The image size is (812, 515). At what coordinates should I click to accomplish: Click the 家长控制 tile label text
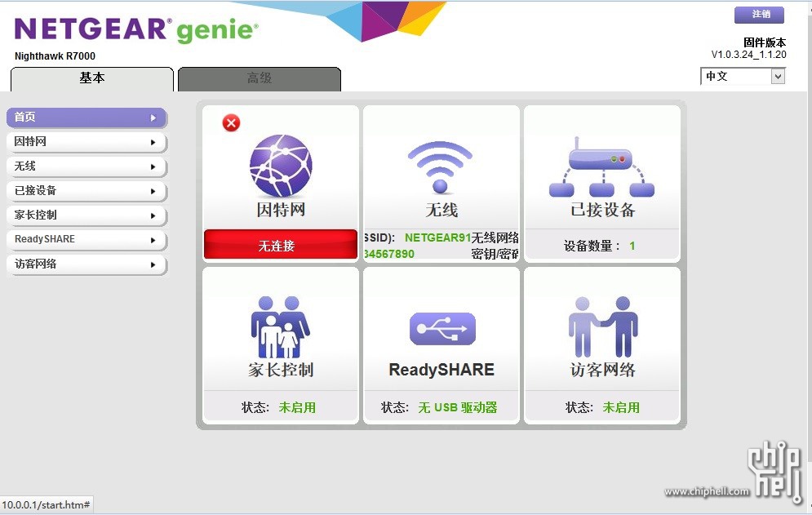click(281, 370)
